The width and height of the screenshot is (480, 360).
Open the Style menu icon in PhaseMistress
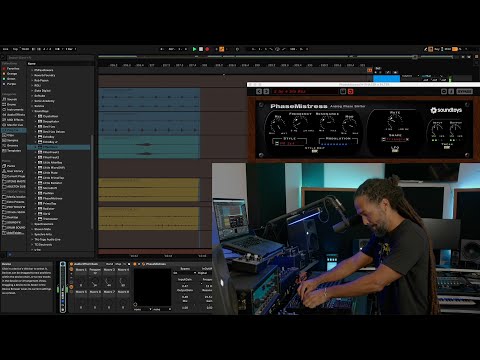coord(277,144)
